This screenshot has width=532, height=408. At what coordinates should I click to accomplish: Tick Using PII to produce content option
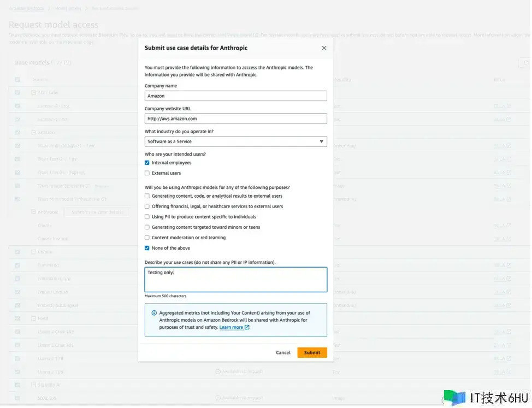pyautogui.click(x=147, y=217)
